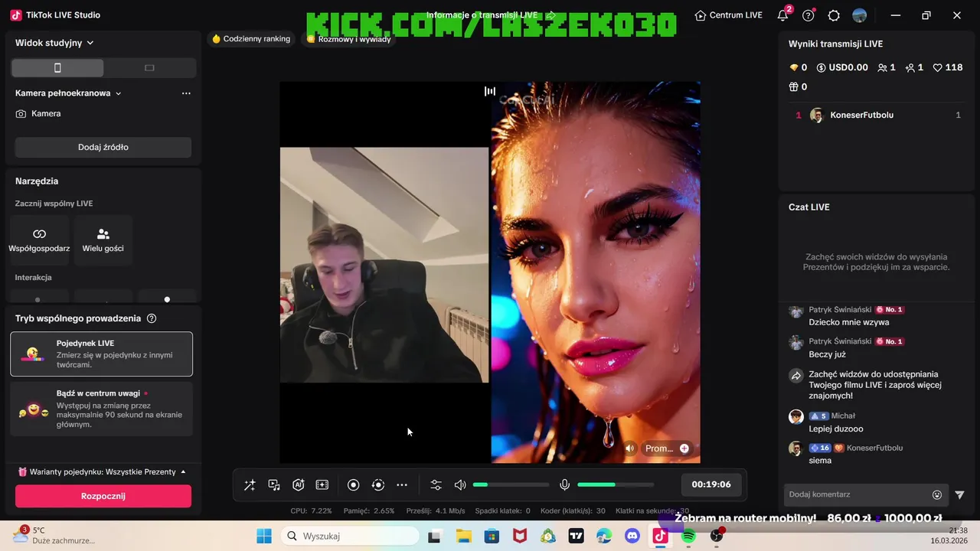Open the Rozmowy i wywiady tab
Screen dimensions: 980x551
coord(349,39)
